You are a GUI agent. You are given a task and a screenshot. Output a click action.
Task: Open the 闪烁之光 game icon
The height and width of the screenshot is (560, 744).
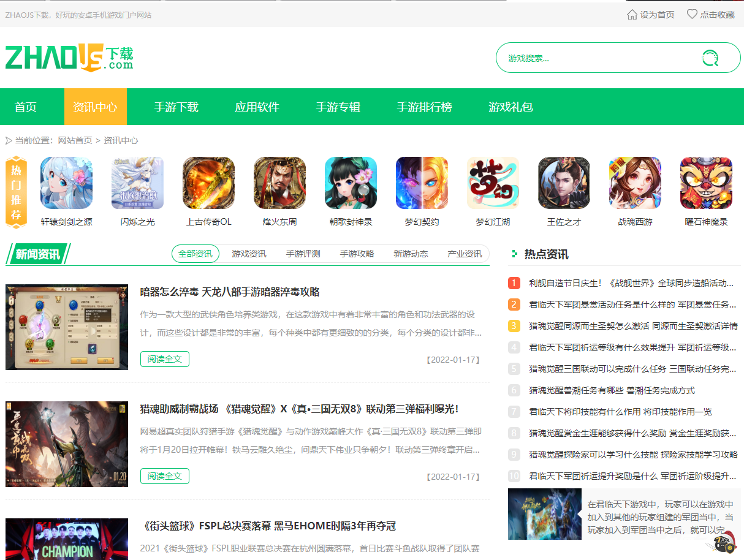click(x=137, y=183)
